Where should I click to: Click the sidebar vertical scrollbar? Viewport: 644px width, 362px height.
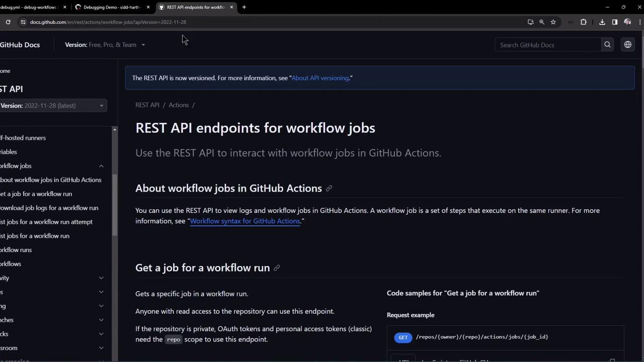[115, 205]
